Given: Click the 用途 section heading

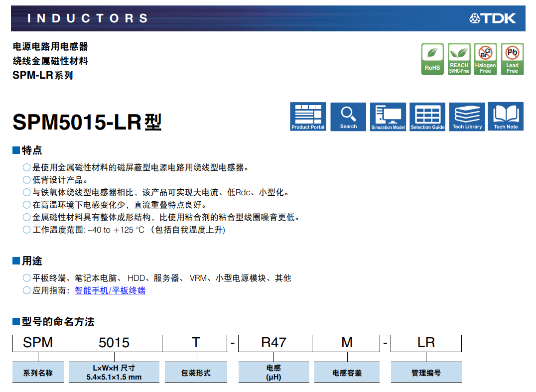Looking at the screenshot, I should pos(32,261).
